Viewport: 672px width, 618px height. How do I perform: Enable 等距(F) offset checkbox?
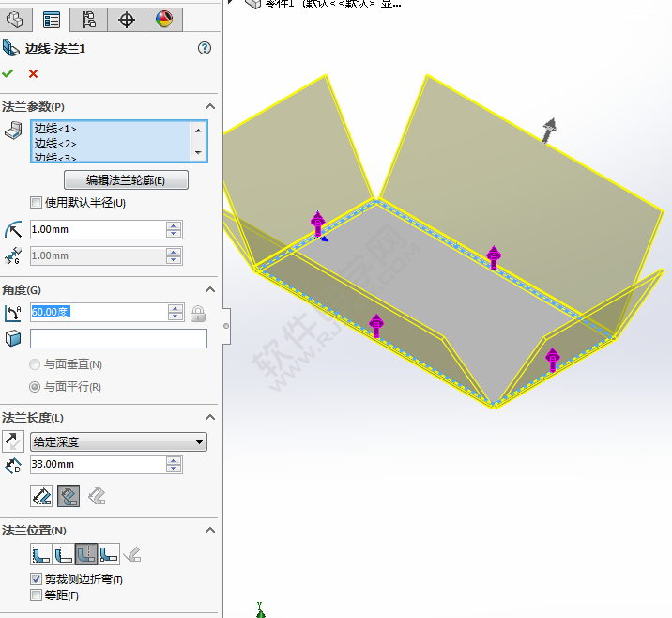tap(36, 595)
